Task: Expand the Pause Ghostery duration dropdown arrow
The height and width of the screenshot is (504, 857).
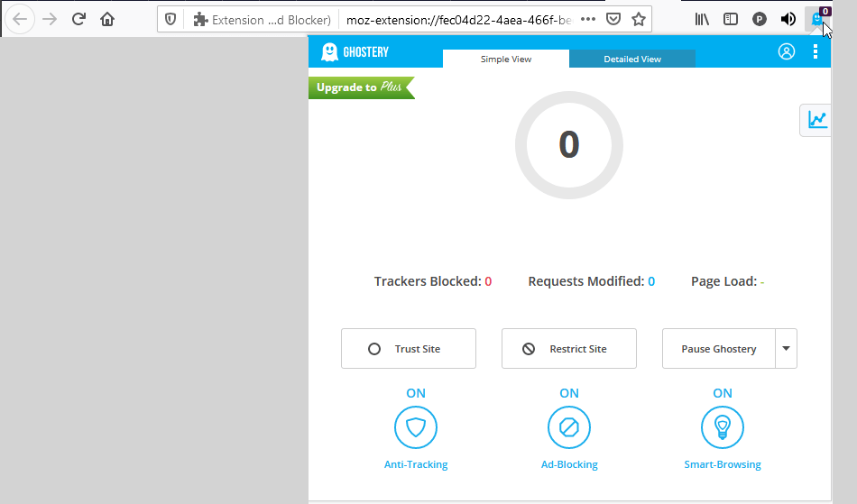Action: [x=786, y=348]
